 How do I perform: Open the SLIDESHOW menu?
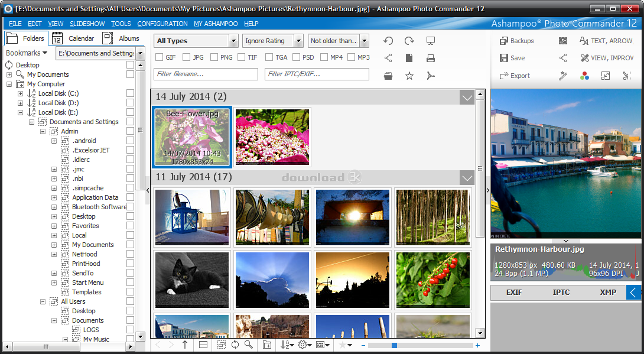[x=87, y=24]
